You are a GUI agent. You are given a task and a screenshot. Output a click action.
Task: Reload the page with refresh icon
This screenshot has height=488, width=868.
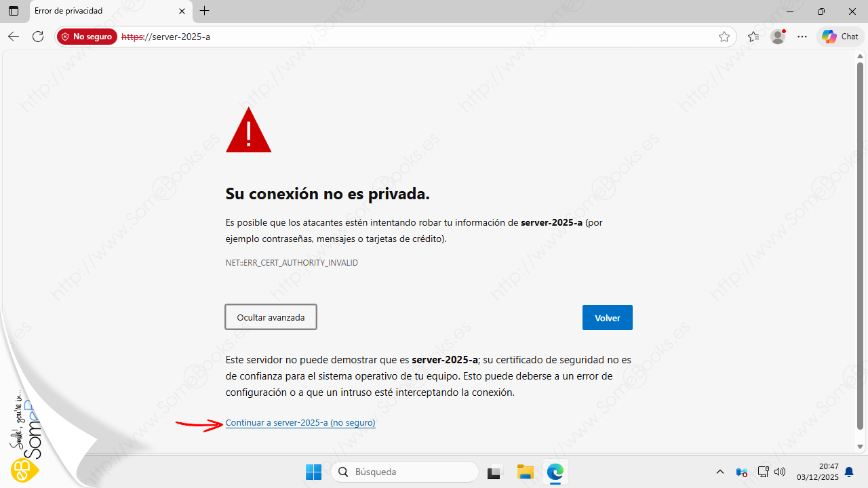click(38, 37)
